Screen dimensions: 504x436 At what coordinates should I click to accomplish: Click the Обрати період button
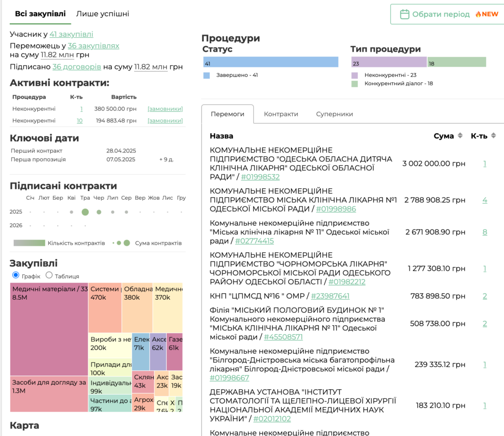pos(448,14)
